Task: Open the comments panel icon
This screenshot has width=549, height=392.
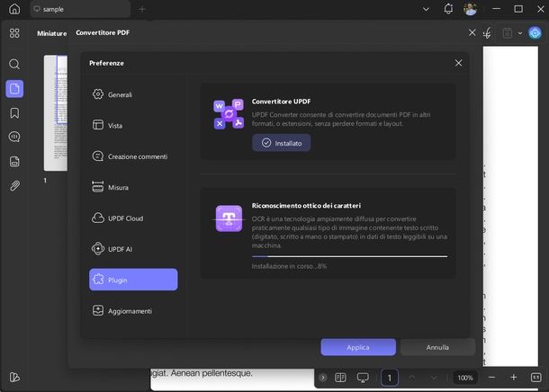Action: click(x=14, y=137)
